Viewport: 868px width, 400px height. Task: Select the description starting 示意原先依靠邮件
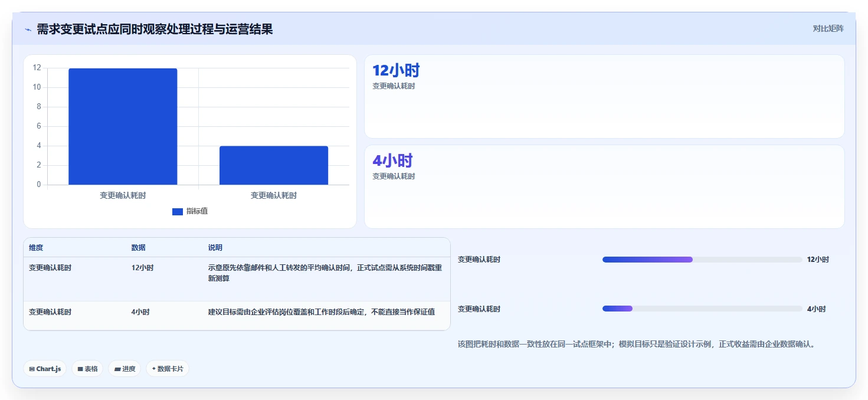point(325,273)
